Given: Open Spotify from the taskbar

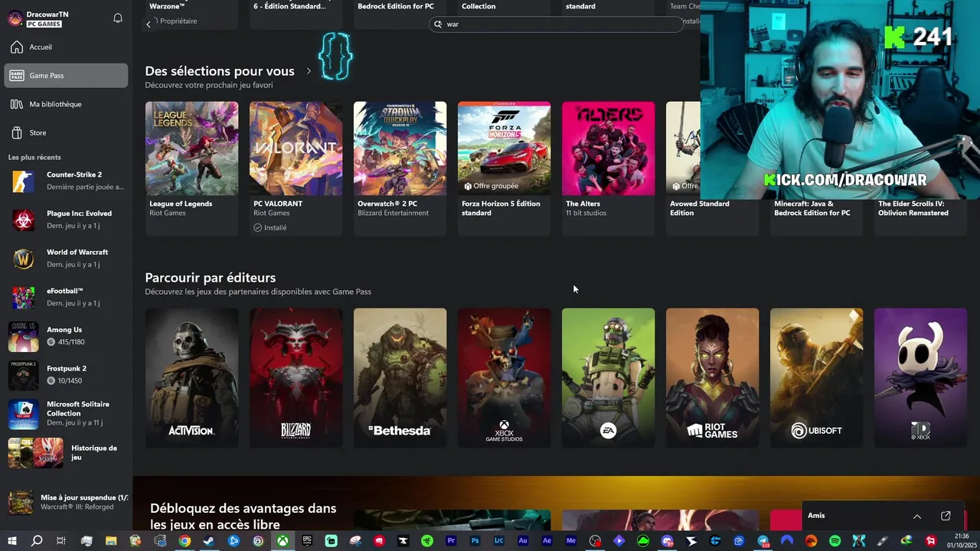Looking at the screenshot, I should click(x=835, y=541).
